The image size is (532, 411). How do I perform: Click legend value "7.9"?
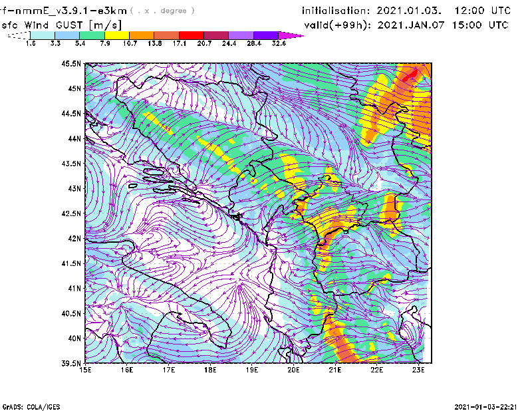click(x=105, y=43)
